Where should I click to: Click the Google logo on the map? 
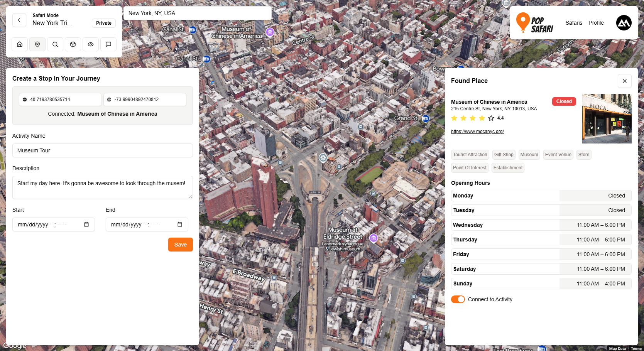coord(15,346)
